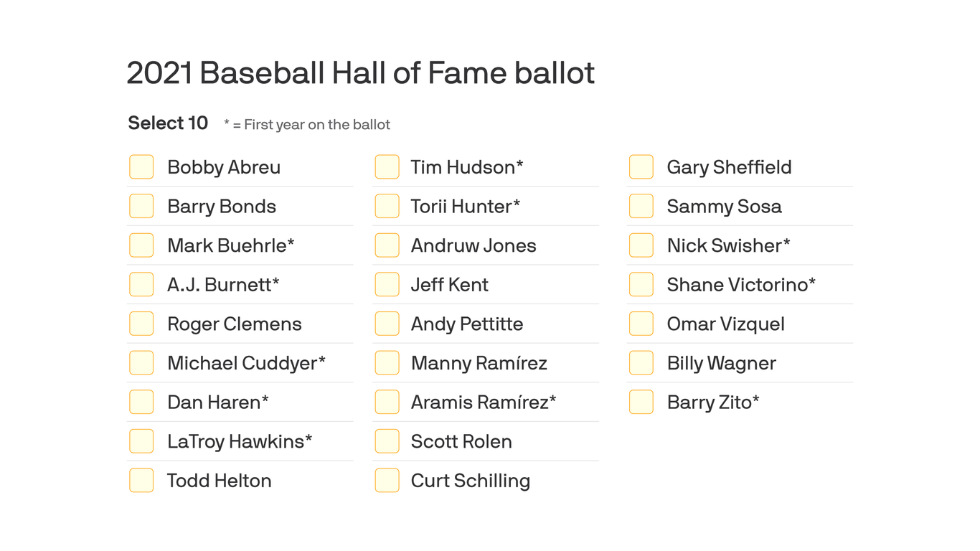This screenshot has height=551, width=980.
Task: Select Todd Helton for the Hall of Fame
Action: tap(141, 481)
